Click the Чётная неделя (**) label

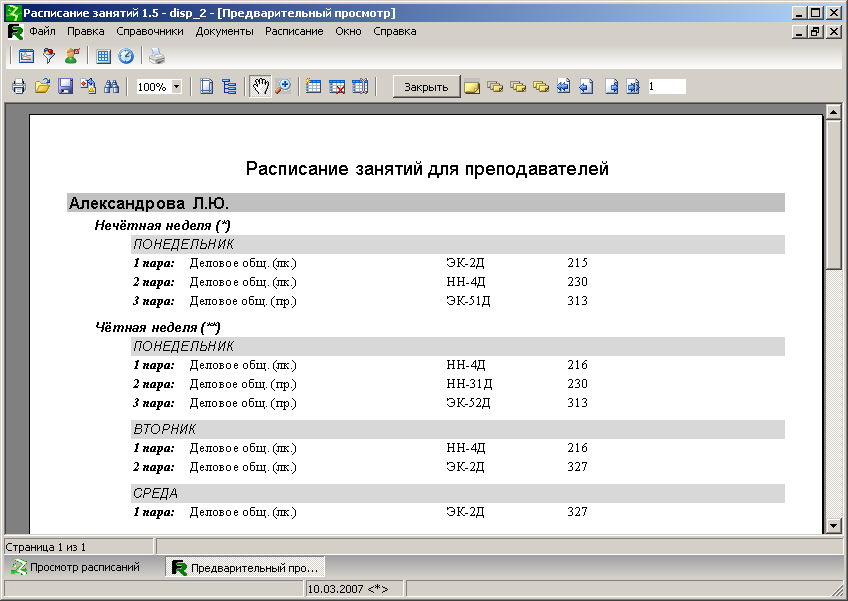158,327
